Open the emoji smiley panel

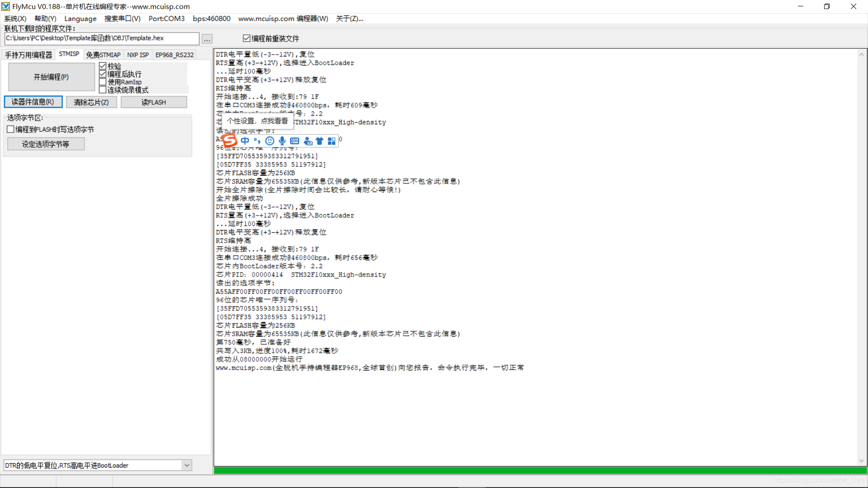(270, 141)
